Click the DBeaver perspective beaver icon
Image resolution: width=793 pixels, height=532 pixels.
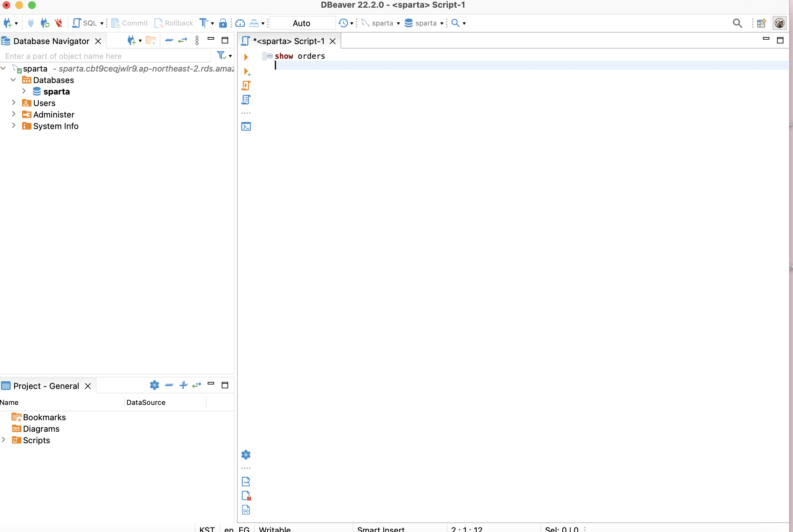(x=780, y=23)
